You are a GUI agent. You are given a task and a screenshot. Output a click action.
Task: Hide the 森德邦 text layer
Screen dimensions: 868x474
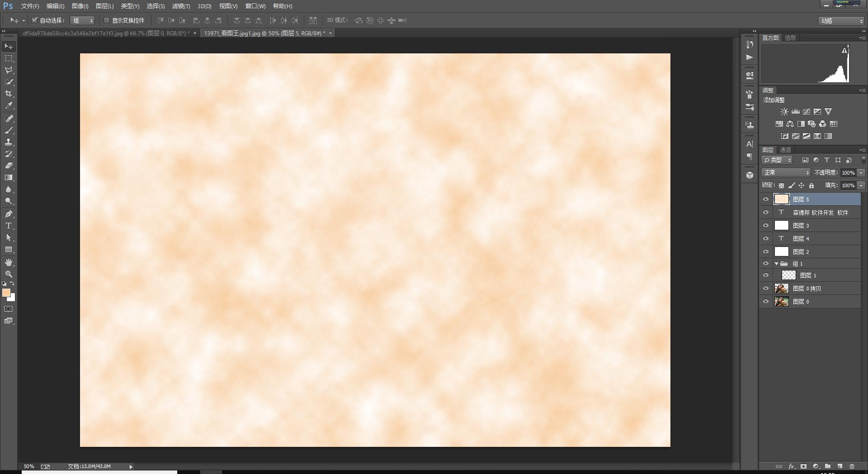[766, 213]
